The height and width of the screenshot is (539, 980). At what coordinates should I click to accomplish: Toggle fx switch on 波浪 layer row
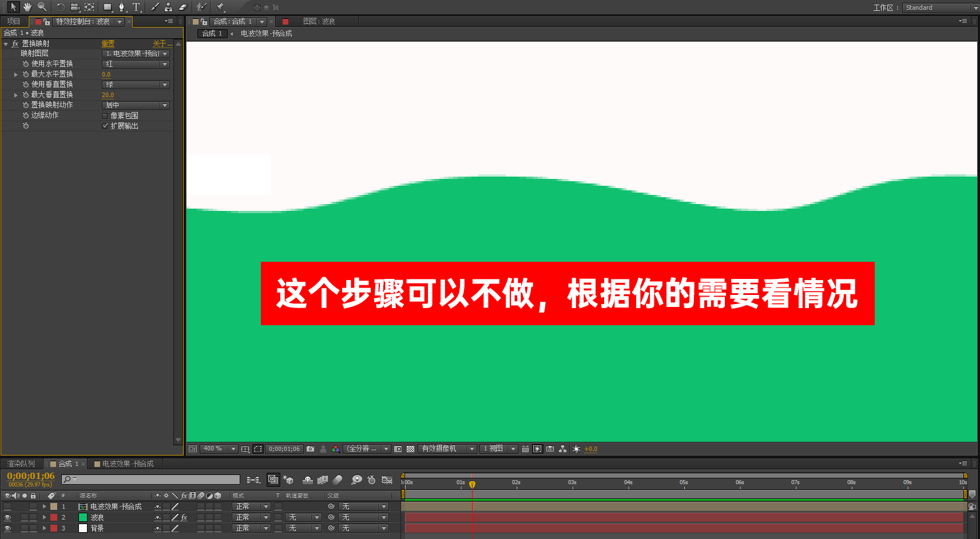click(x=184, y=517)
